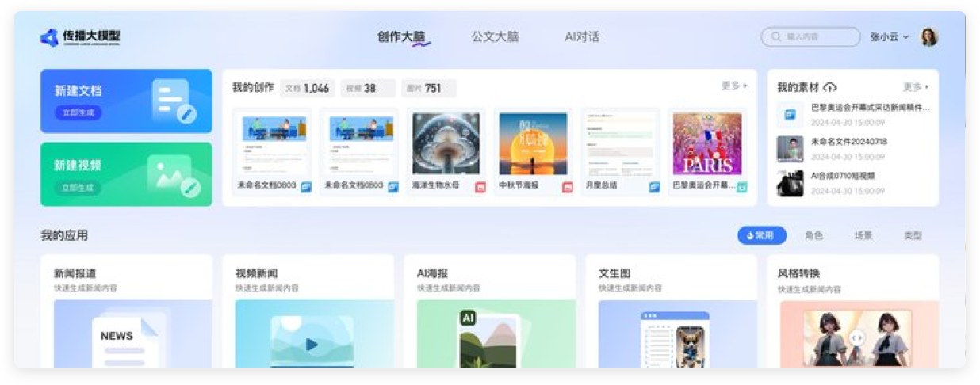Switch to the 公文大脑 tab
This screenshot has height=385, width=980.
(x=495, y=37)
